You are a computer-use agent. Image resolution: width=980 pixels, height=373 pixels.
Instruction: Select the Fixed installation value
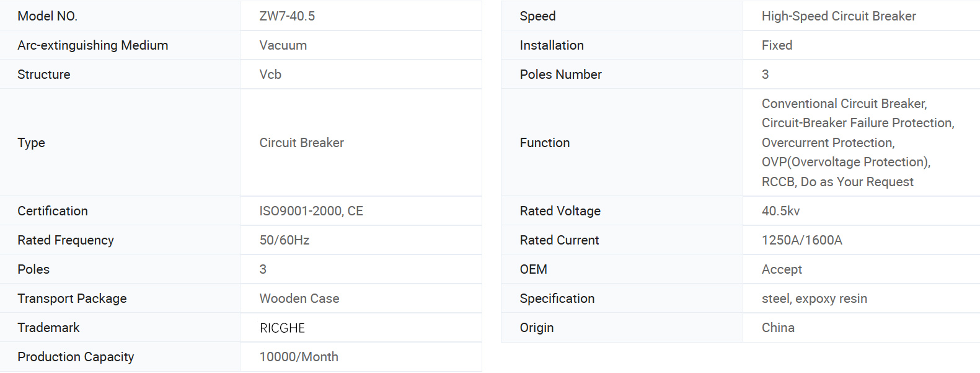[x=777, y=45]
